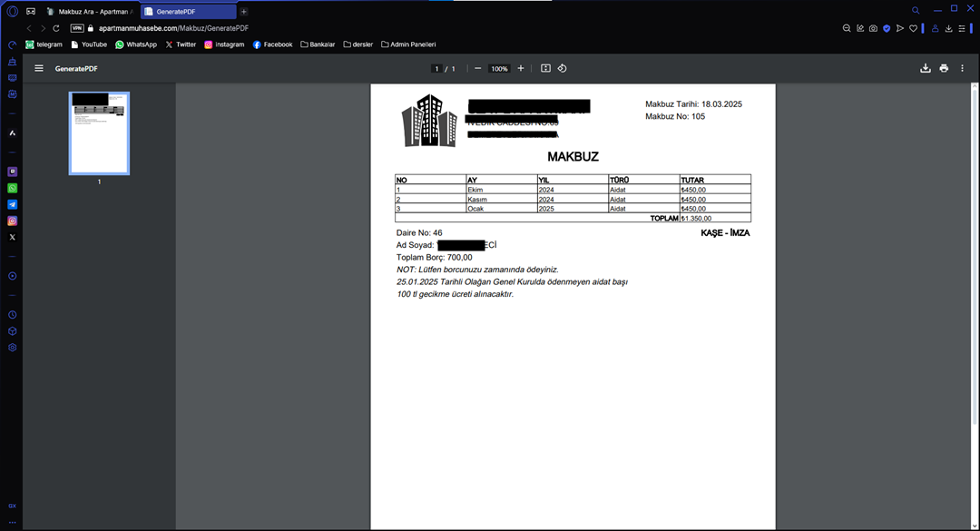Download the PDF receipt

pos(925,68)
